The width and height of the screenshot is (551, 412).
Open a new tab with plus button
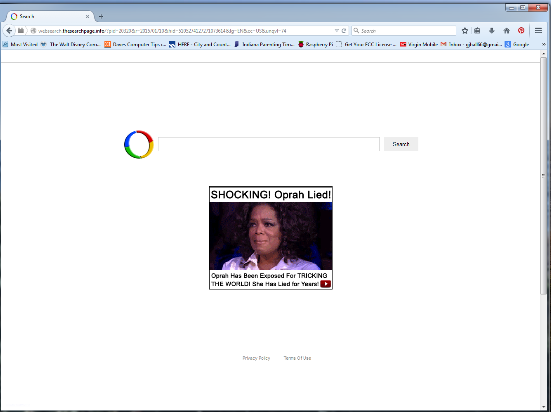point(101,17)
